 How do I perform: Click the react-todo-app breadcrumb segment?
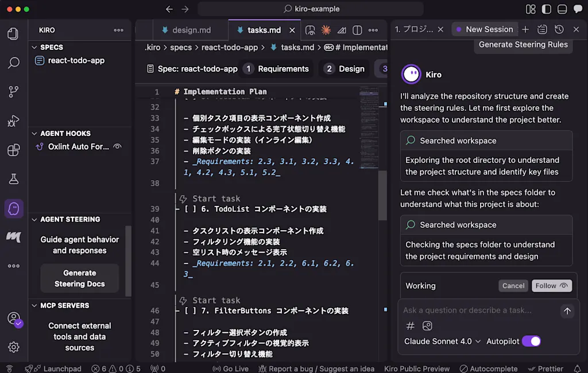coord(230,47)
